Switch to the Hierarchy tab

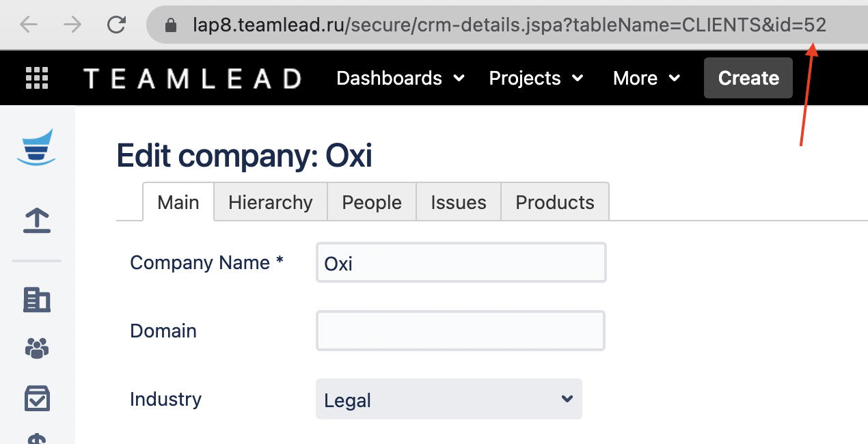[x=270, y=202]
